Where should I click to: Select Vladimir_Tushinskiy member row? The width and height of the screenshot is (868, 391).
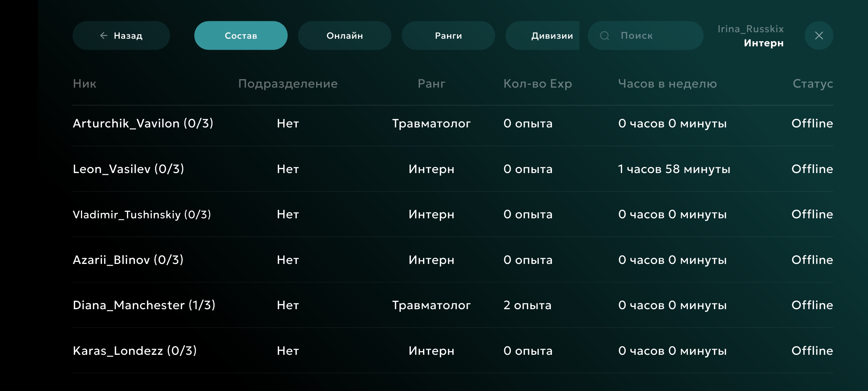pos(142,214)
